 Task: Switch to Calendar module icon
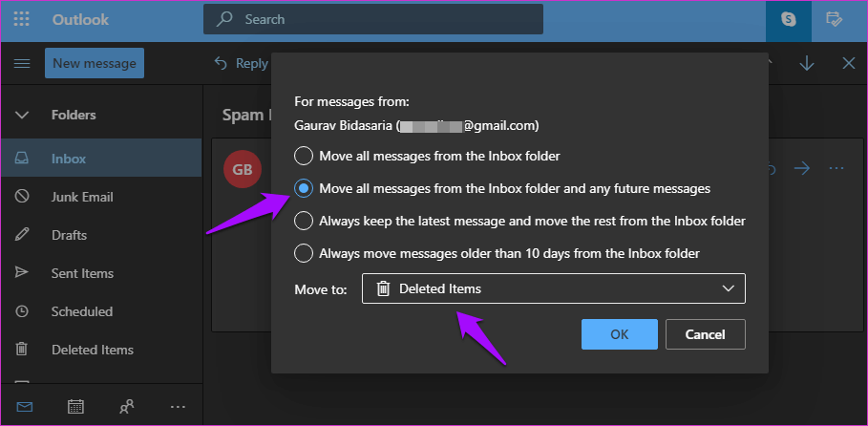[x=75, y=407]
